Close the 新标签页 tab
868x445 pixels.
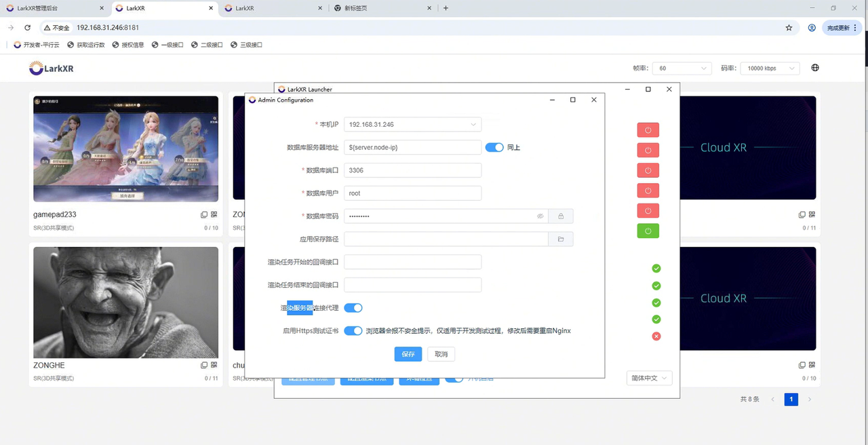(429, 8)
